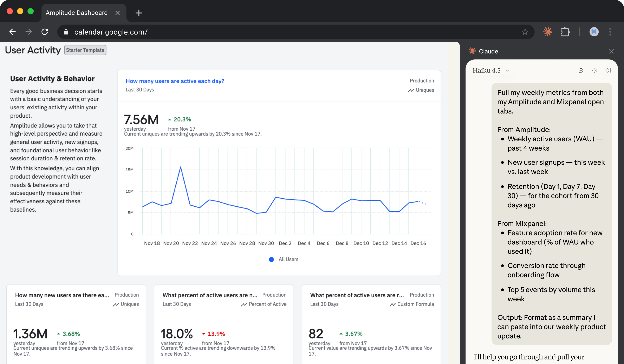Expand the Haiku 4.5 model dropdown

[491, 70]
